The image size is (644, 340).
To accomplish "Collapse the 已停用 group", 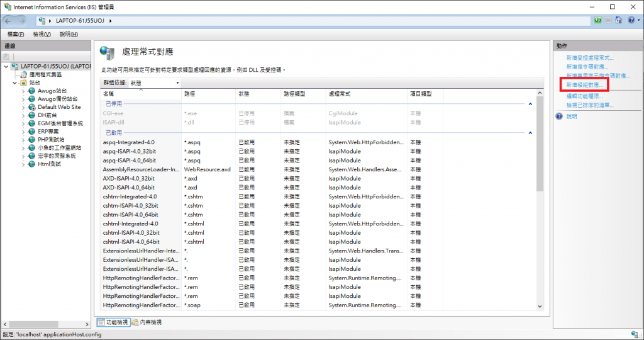I will (530, 104).
